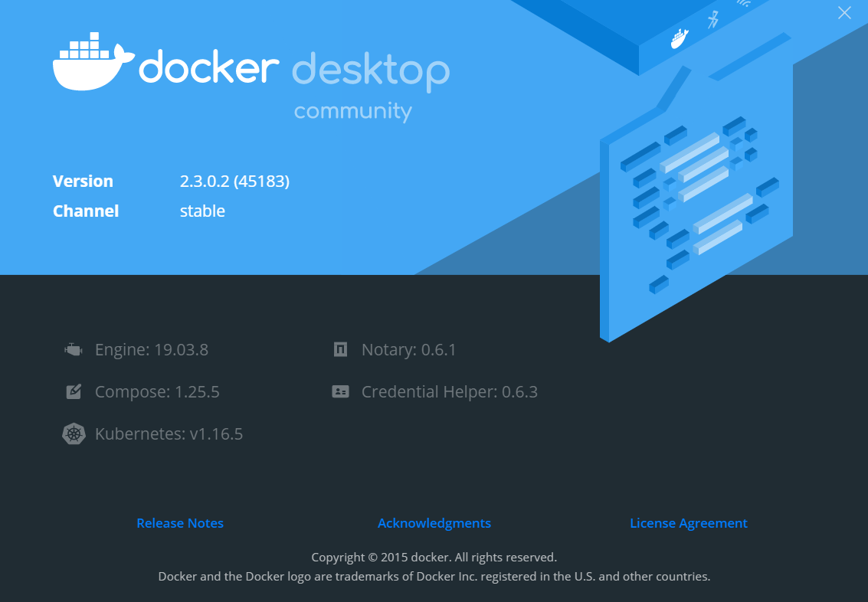Click the Credential Helper card icon

340,391
